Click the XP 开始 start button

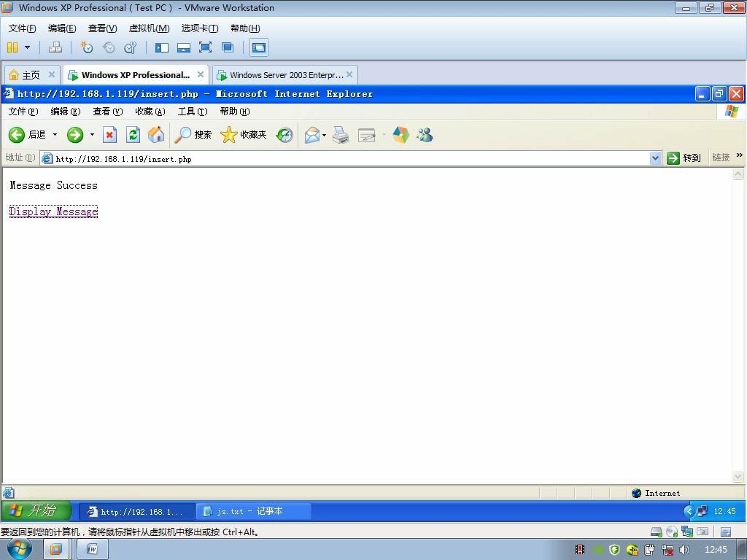pyautogui.click(x=36, y=511)
